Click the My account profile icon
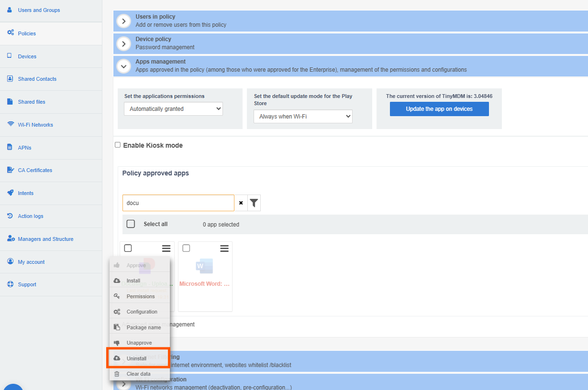The image size is (588, 390). coord(10,261)
